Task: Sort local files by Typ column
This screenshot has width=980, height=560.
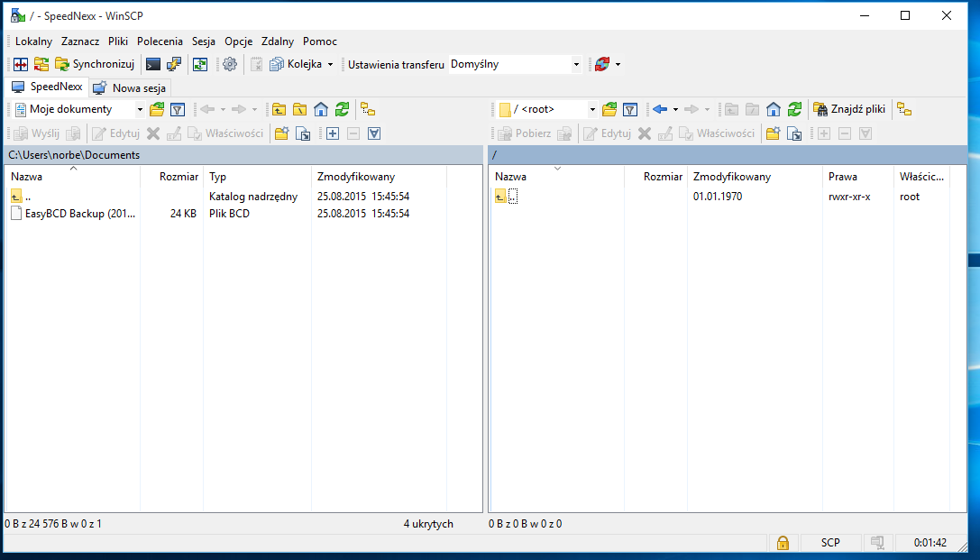Action: coord(257,177)
